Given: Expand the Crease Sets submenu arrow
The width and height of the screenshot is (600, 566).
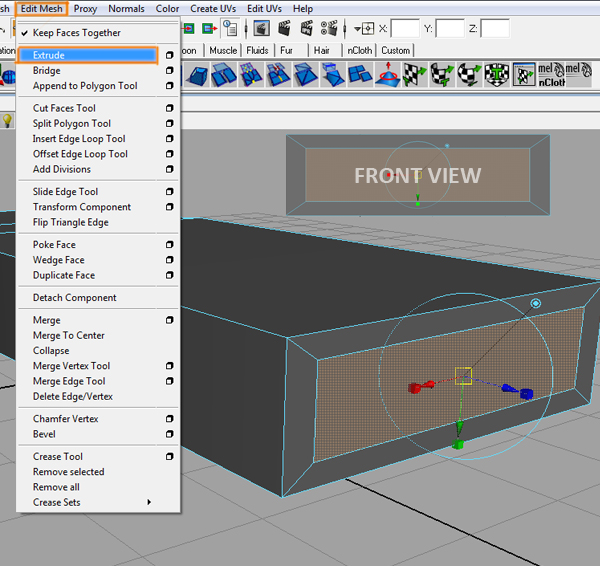Looking at the screenshot, I should click(x=149, y=502).
